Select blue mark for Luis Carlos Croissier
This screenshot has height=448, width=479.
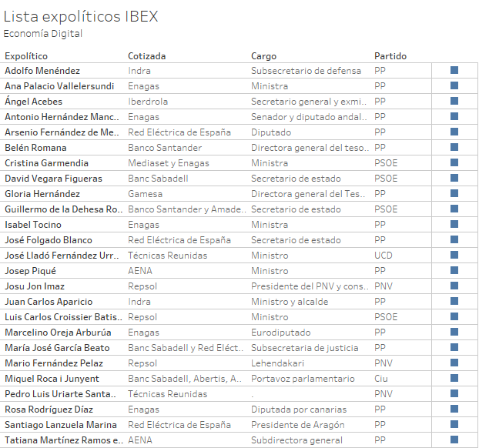454,316
